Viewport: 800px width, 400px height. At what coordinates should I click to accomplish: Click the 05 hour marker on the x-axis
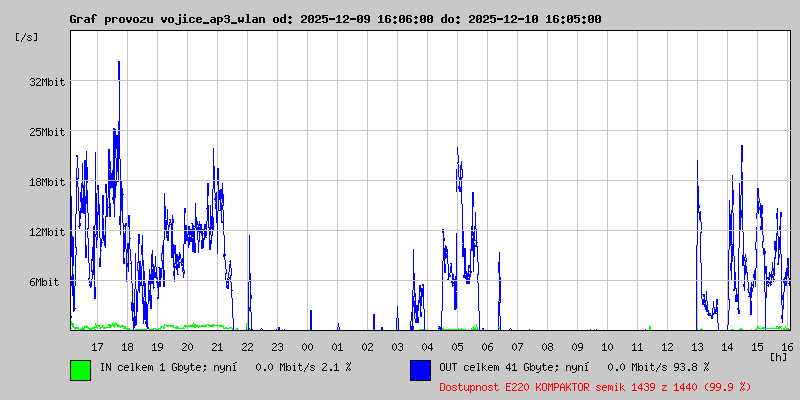458,347
